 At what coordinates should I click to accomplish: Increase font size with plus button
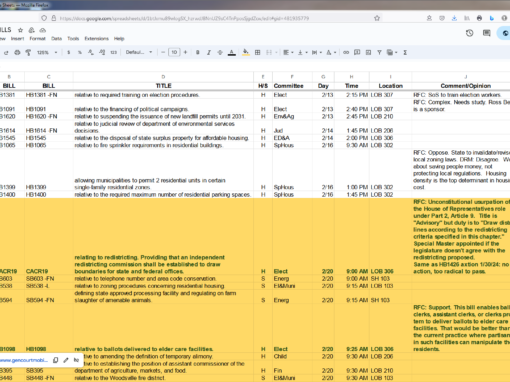(185, 52)
